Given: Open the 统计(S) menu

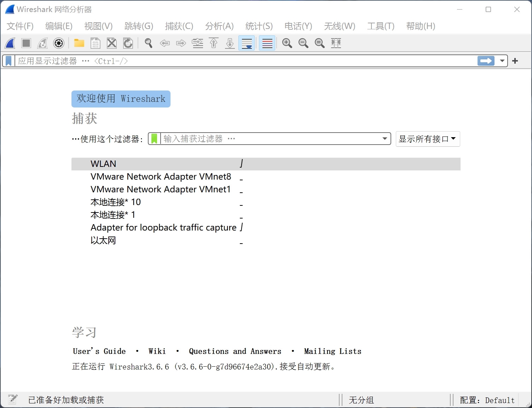Looking at the screenshot, I should [x=259, y=26].
